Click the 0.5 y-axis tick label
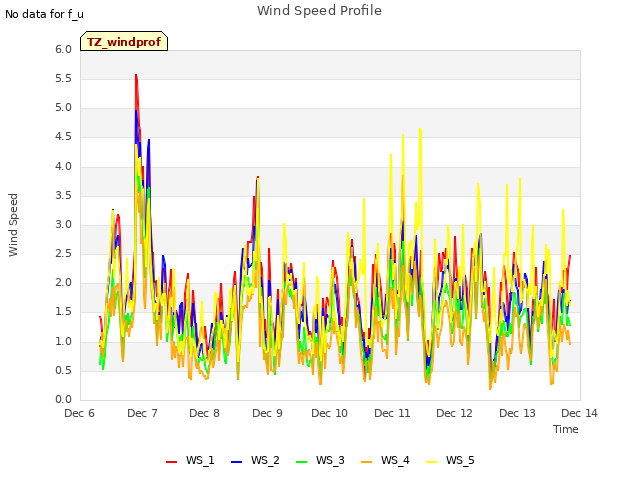 pyautogui.click(x=63, y=371)
